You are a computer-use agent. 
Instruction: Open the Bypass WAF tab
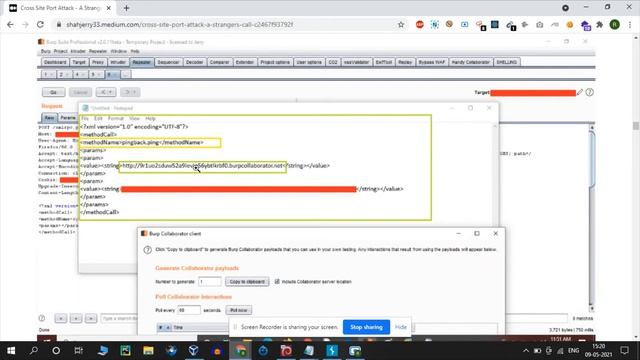click(431, 62)
